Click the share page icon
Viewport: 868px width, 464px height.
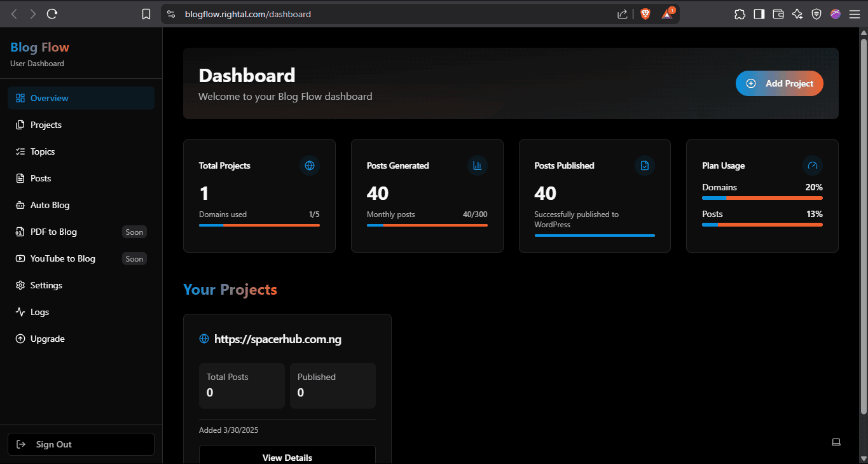623,14
